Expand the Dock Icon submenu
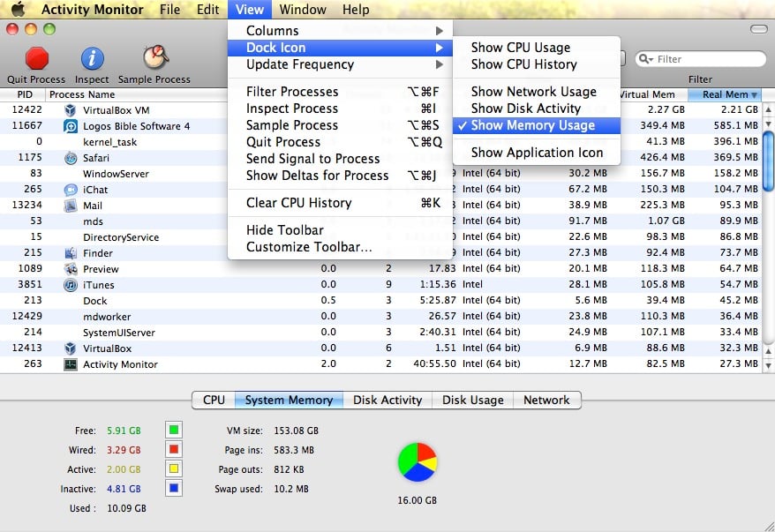775x532 pixels. [340, 48]
